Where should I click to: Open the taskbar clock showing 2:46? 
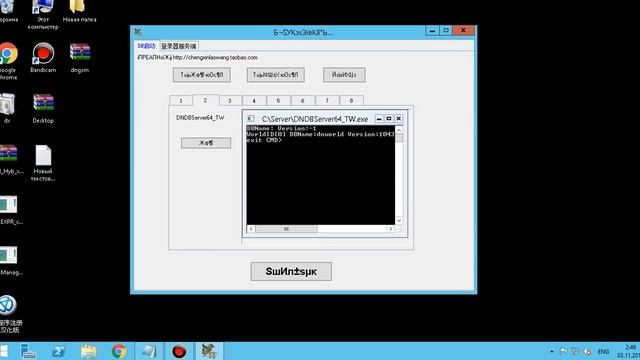coord(629,351)
